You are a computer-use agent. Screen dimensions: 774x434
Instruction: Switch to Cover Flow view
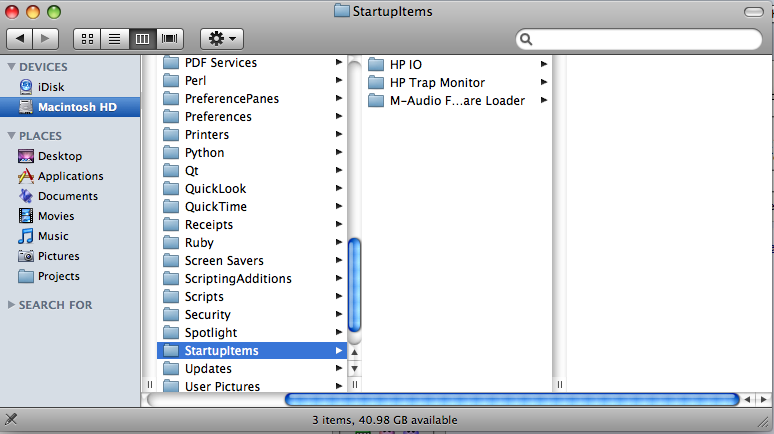[x=170, y=39]
